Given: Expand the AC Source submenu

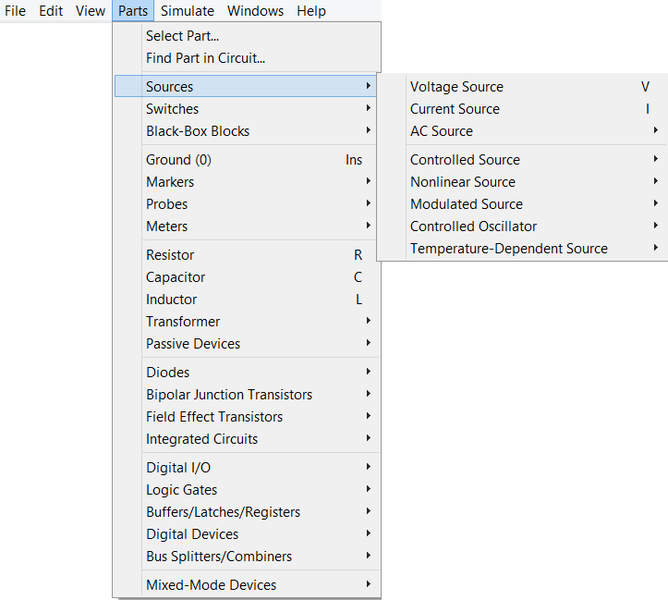Looking at the screenshot, I should [x=441, y=131].
